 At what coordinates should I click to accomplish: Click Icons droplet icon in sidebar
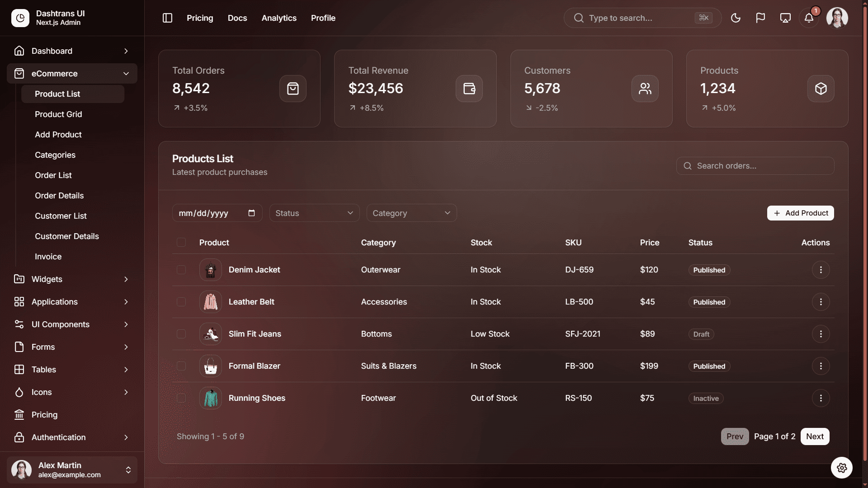coord(19,392)
